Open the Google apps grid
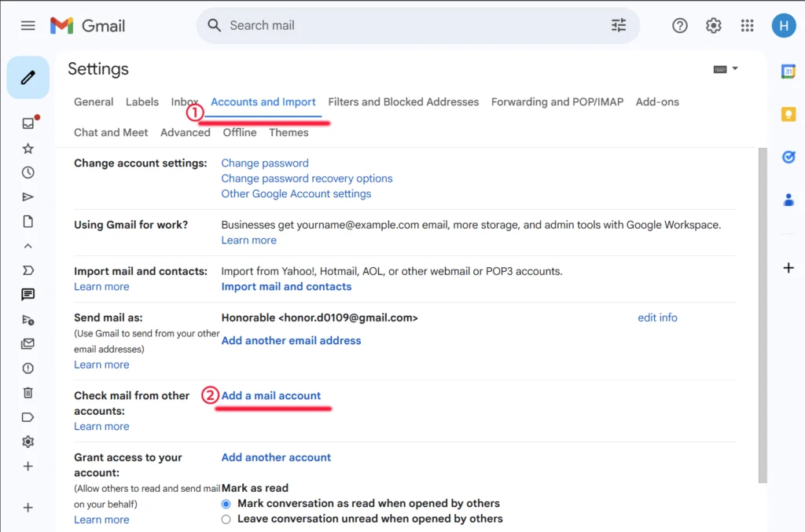This screenshot has height=532, width=805. click(747, 26)
